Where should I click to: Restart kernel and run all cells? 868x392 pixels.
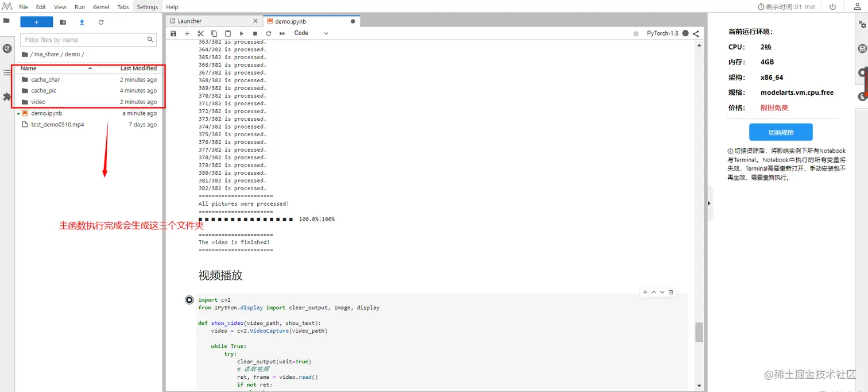282,33
